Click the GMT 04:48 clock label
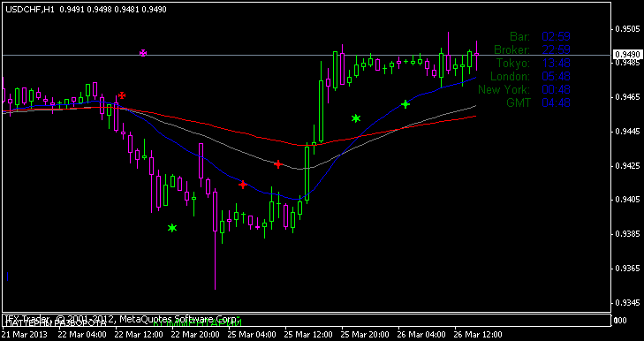The width and height of the screenshot is (644, 341). (539, 102)
